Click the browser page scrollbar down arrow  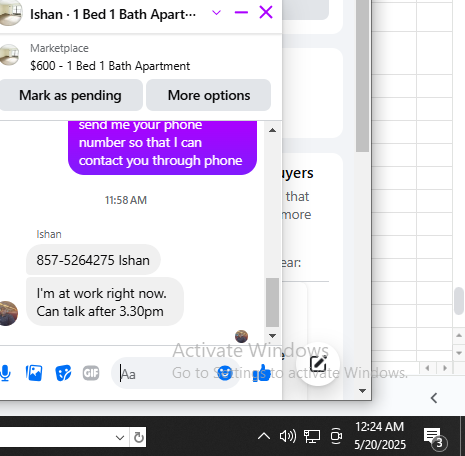[363, 391]
